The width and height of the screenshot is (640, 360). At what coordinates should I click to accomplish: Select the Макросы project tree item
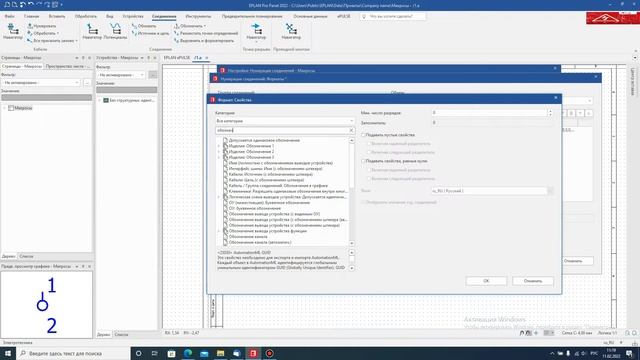coord(23,108)
